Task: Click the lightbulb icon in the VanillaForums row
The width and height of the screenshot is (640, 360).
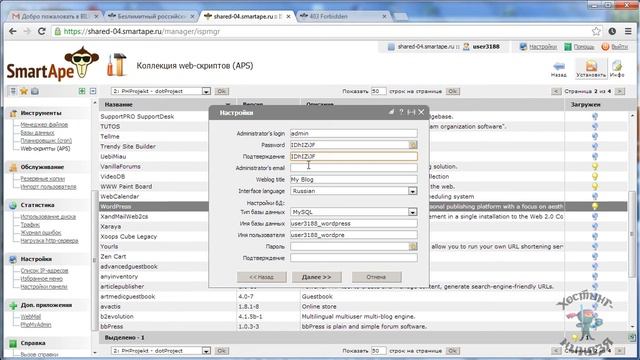Action: (x=595, y=167)
